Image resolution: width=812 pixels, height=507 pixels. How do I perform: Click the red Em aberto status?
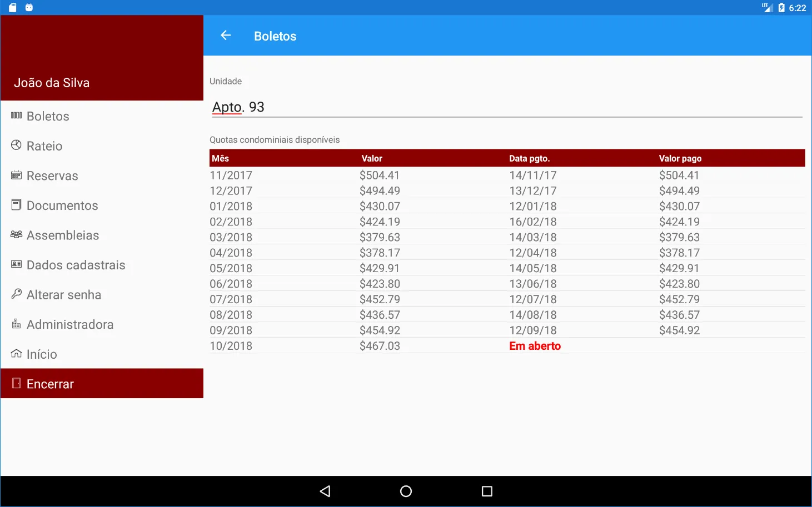(535, 346)
